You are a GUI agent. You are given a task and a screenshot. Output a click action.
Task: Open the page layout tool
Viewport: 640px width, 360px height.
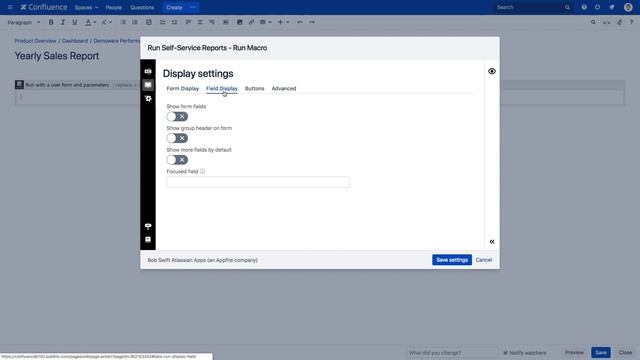tap(226, 22)
